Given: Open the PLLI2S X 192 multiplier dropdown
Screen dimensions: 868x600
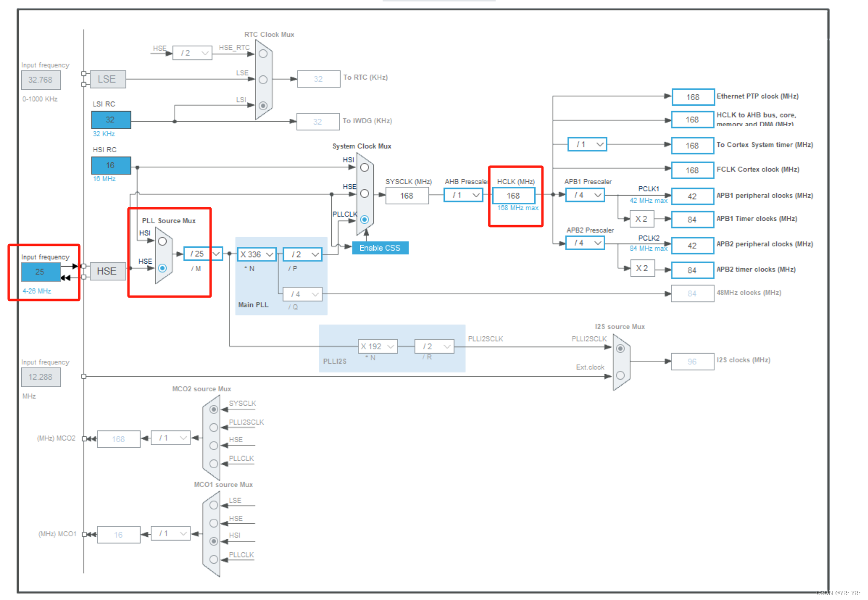Looking at the screenshot, I should click(378, 346).
